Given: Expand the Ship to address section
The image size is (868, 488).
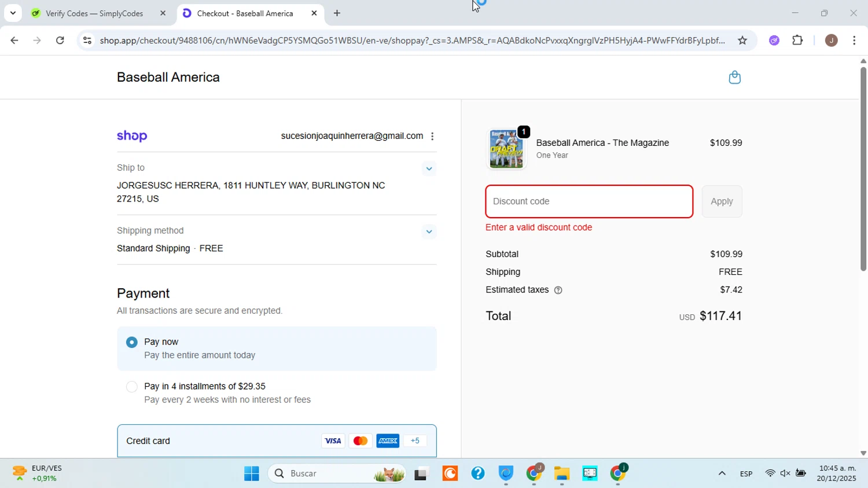Looking at the screenshot, I should coord(429,169).
